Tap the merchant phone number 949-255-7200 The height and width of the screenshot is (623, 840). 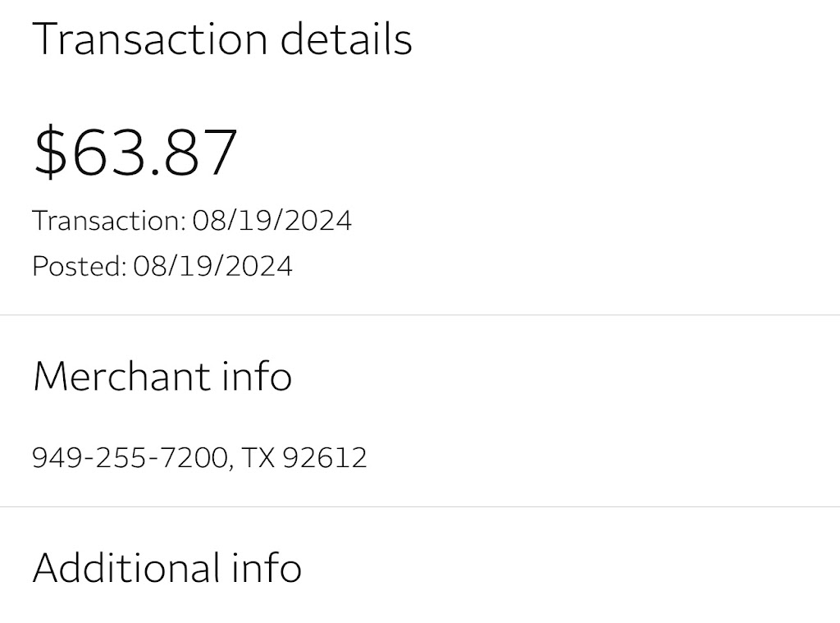point(129,456)
